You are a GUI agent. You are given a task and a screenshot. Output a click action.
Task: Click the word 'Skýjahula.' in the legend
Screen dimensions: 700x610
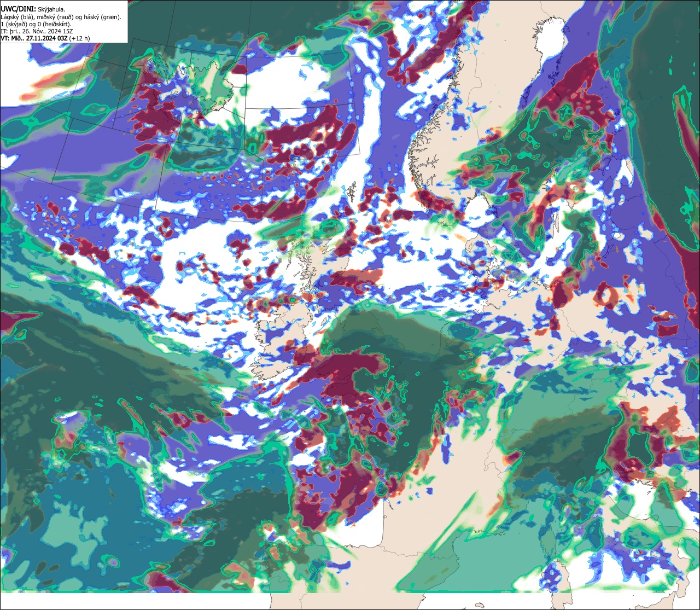tap(51, 10)
